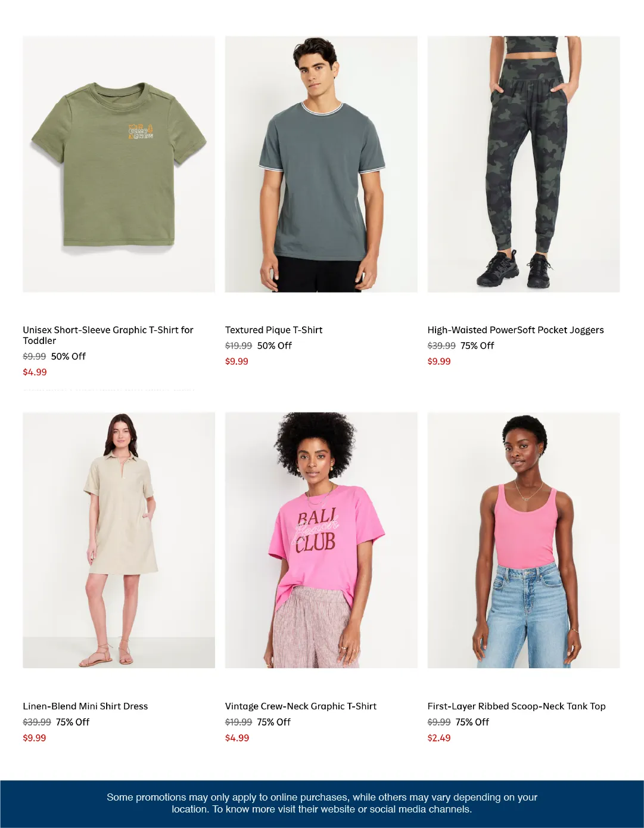
Task: Click the 'Textured Pique T-Shirt' title
Action: [273, 330]
